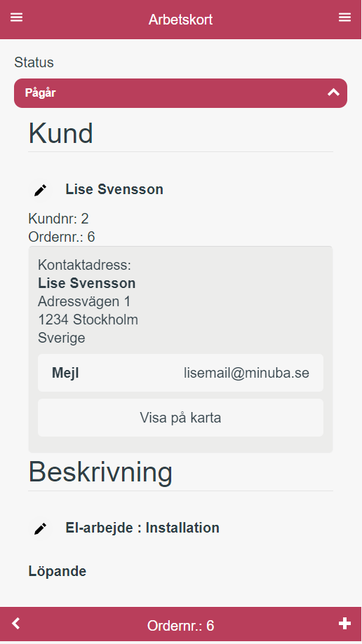Select the El-arbejde : Installation title
The height and width of the screenshot is (644, 362).
point(142,528)
